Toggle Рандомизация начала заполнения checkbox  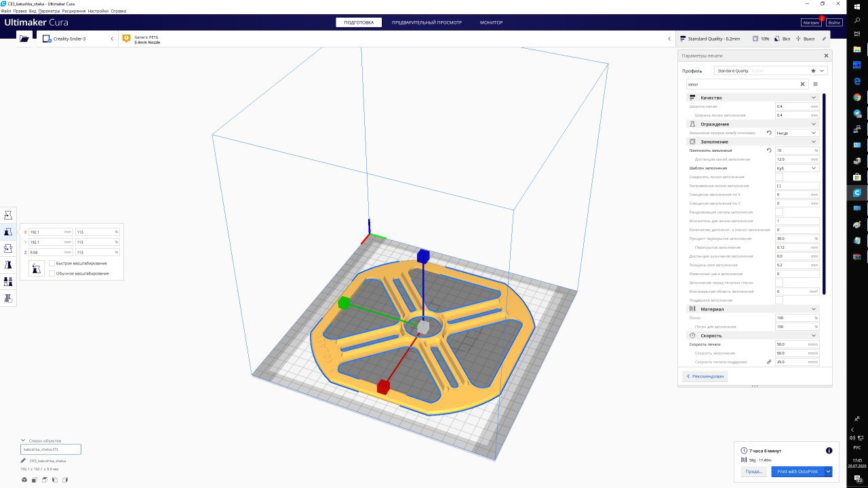(779, 212)
